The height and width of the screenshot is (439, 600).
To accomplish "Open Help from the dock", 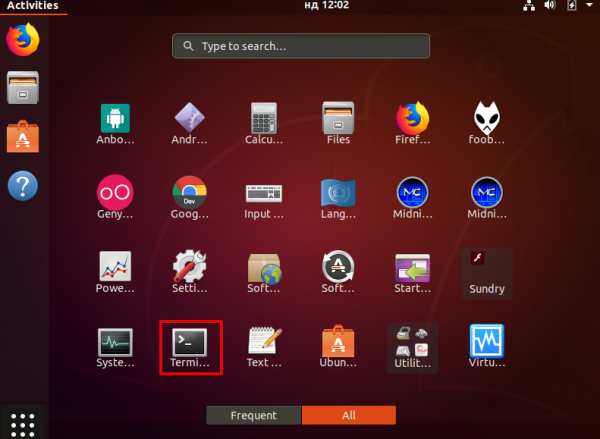I will click(x=23, y=186).
